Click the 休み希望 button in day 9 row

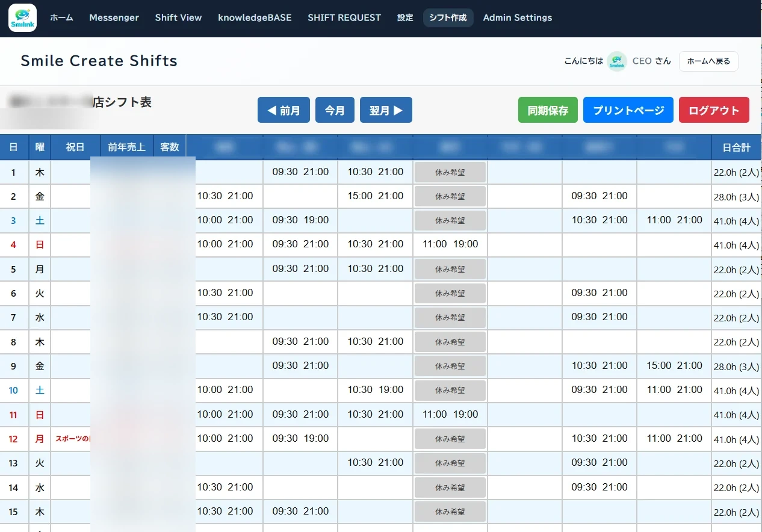(450, 367)
